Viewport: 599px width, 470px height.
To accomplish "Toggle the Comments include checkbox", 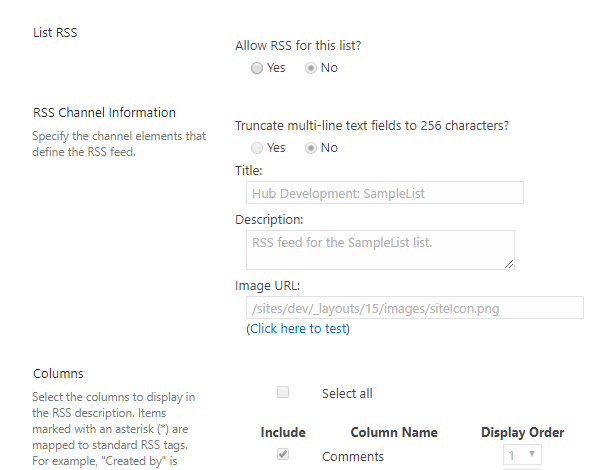I will (x=283, y=454).
